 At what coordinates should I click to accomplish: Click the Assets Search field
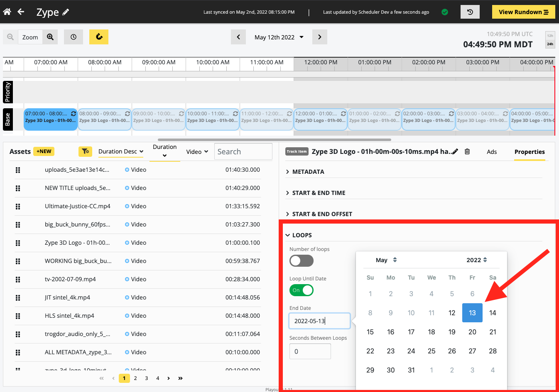pyautogui.click(x=243, y=151)
